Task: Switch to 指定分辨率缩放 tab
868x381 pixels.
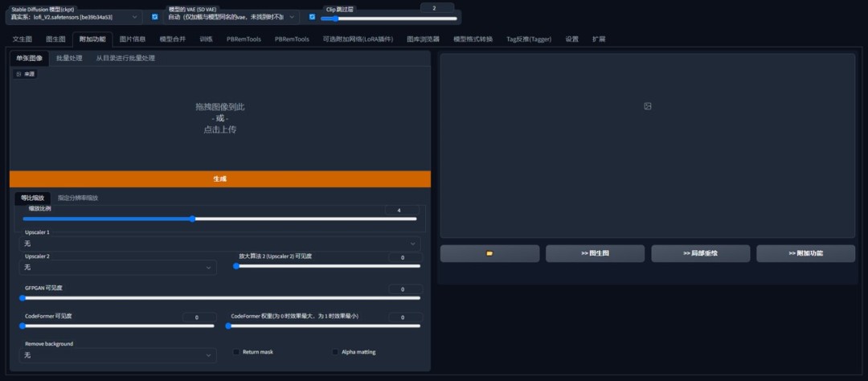Action: tap(78, 198)
